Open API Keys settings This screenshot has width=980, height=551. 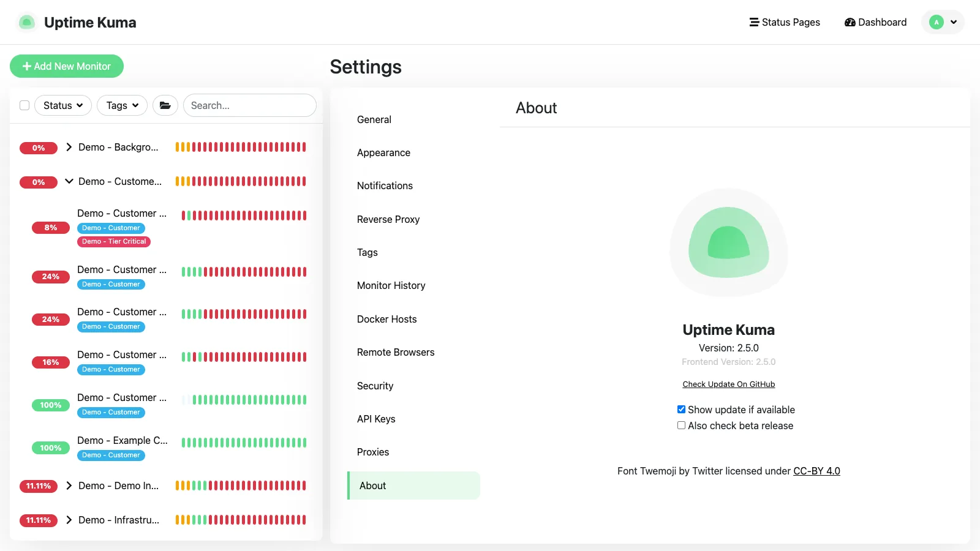pos(413,419)
